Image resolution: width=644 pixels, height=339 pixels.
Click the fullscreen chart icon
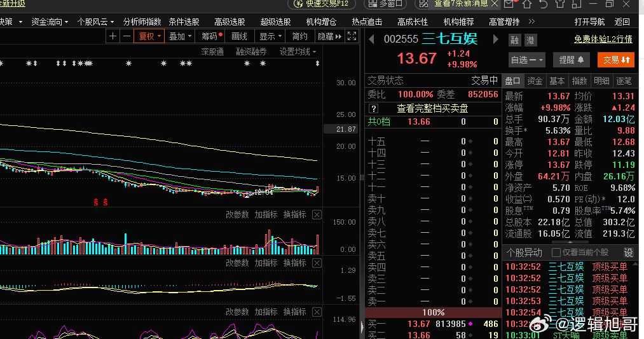(352, 36)
